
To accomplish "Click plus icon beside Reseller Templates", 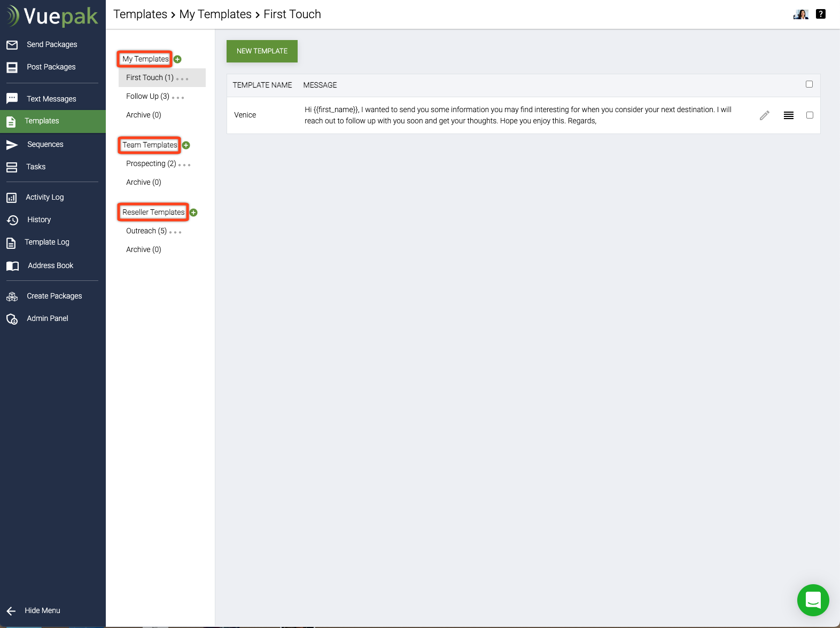I will (194, 213).
